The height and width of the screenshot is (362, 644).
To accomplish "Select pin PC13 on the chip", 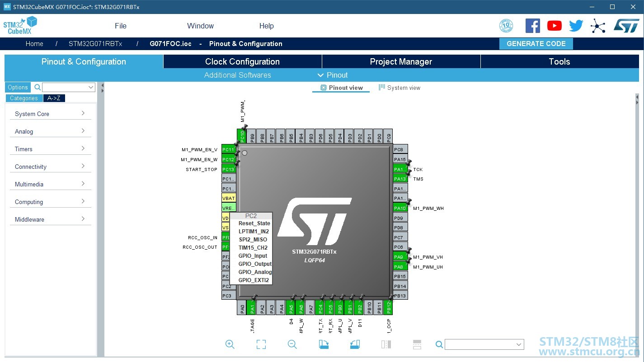I will point(229,169).
